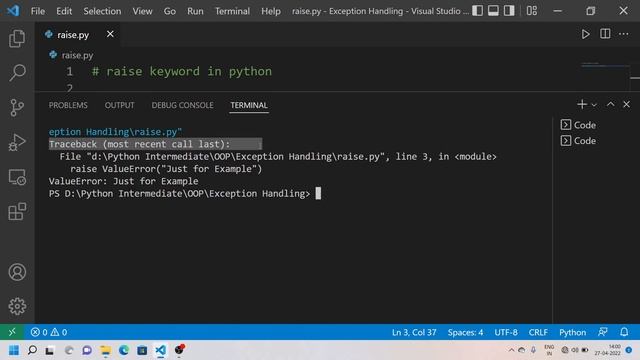
Task: Open Windows taskbar search
Action: pos(32,350)
